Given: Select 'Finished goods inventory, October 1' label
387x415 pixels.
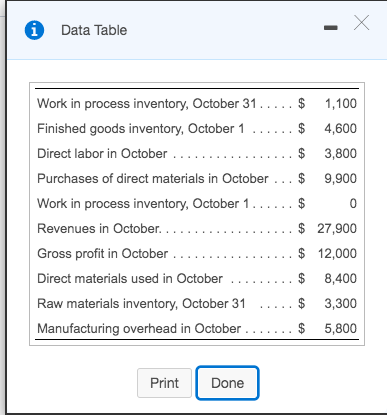Looking at the screenshot, I should tap(141, 129).
